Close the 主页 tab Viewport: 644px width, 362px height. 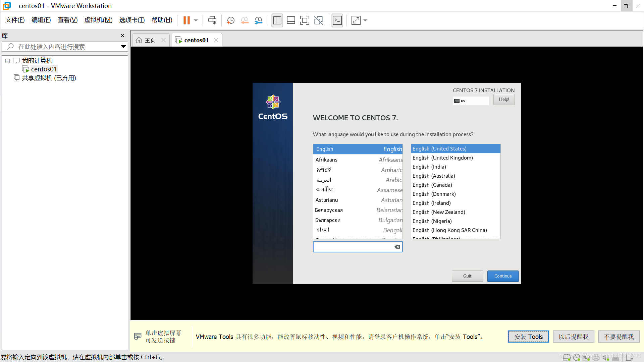163,40
